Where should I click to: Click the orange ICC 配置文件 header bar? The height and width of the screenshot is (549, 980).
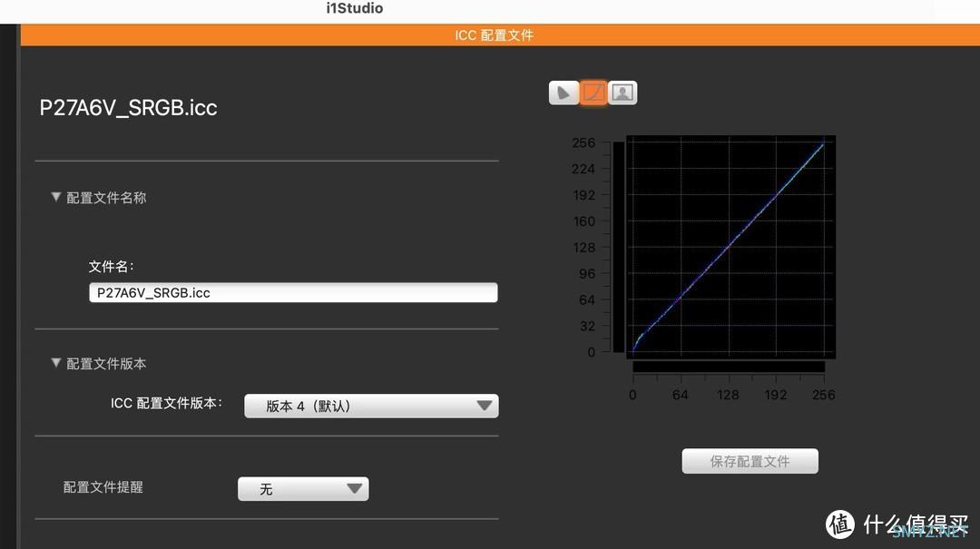(495, 35)
